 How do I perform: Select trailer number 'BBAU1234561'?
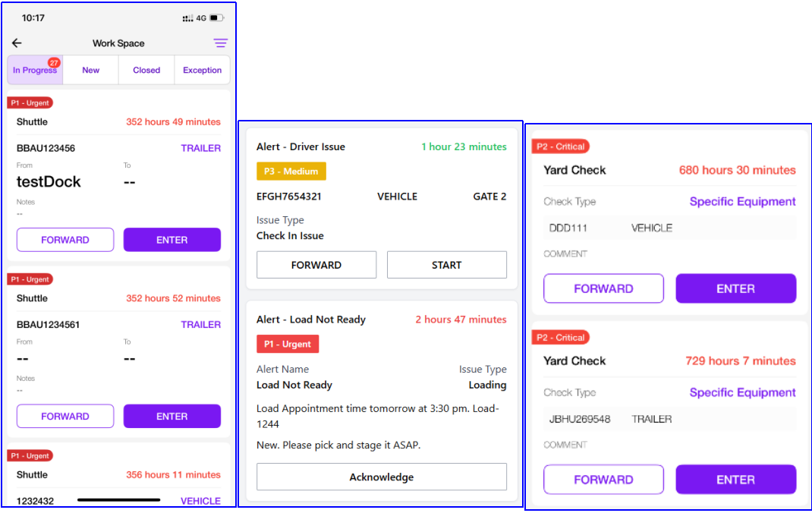coord(48,325)
